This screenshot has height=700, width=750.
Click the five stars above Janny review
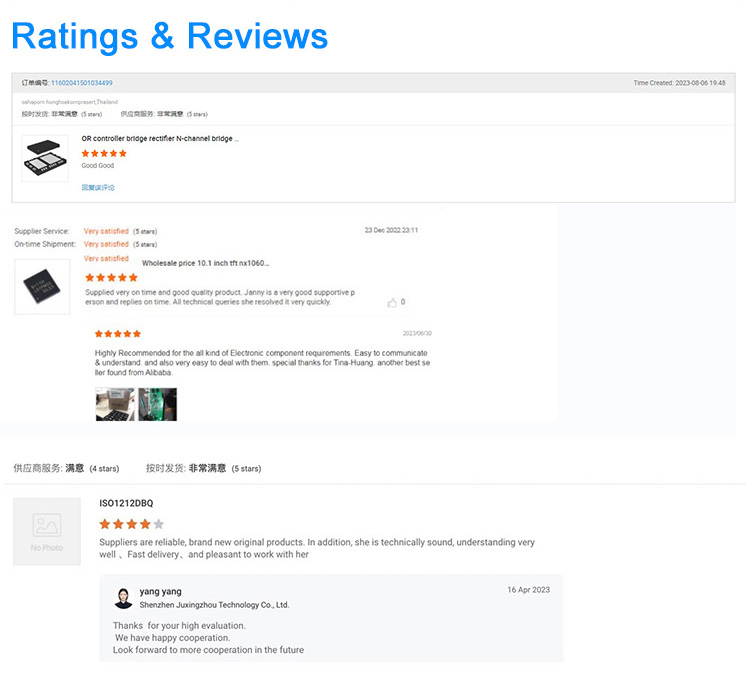click(111, 277)
